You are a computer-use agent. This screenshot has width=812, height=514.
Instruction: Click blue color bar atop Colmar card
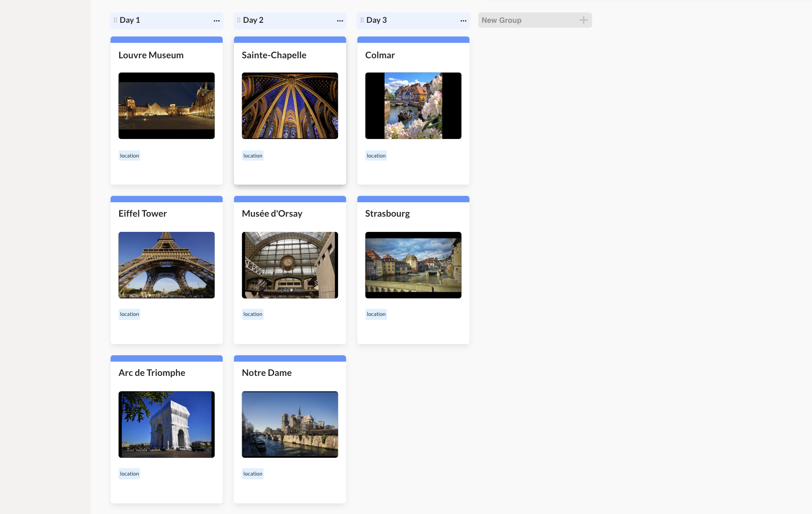413,40
